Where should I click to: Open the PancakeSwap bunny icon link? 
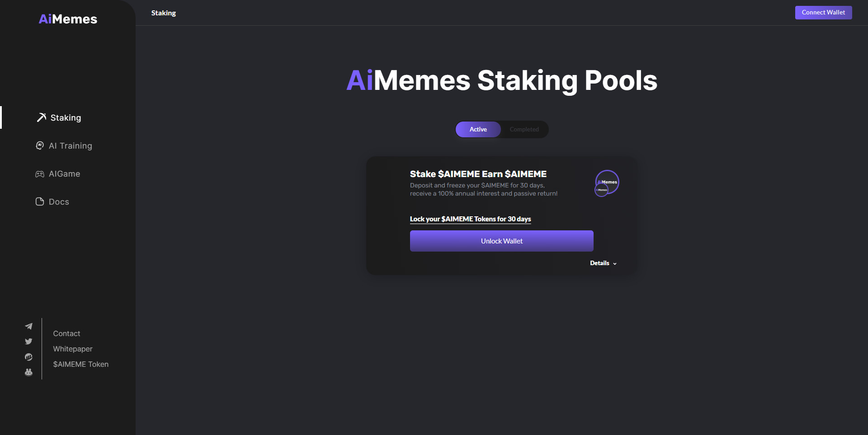point(28,372)
